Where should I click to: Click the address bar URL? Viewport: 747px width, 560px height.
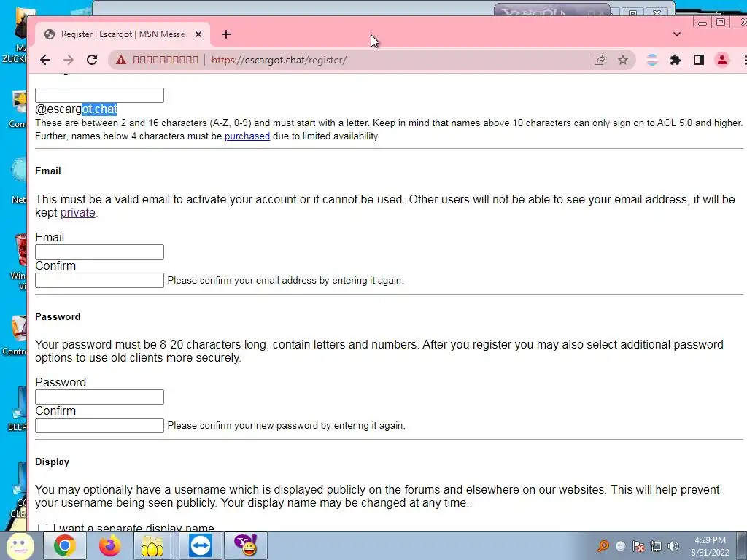pos(279,60)
